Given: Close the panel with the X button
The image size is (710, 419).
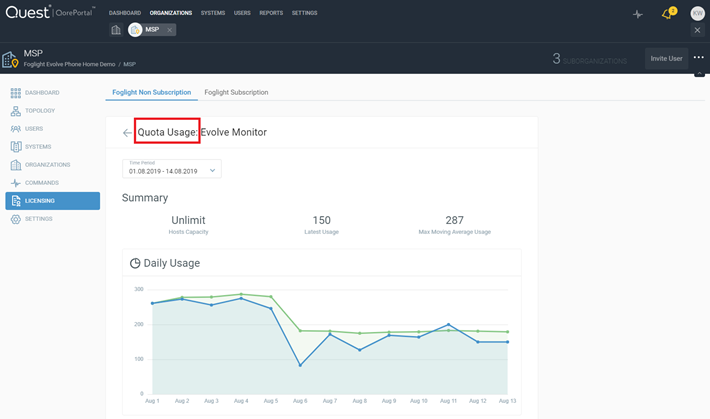Looking at the screenshot, I should 697,30.
